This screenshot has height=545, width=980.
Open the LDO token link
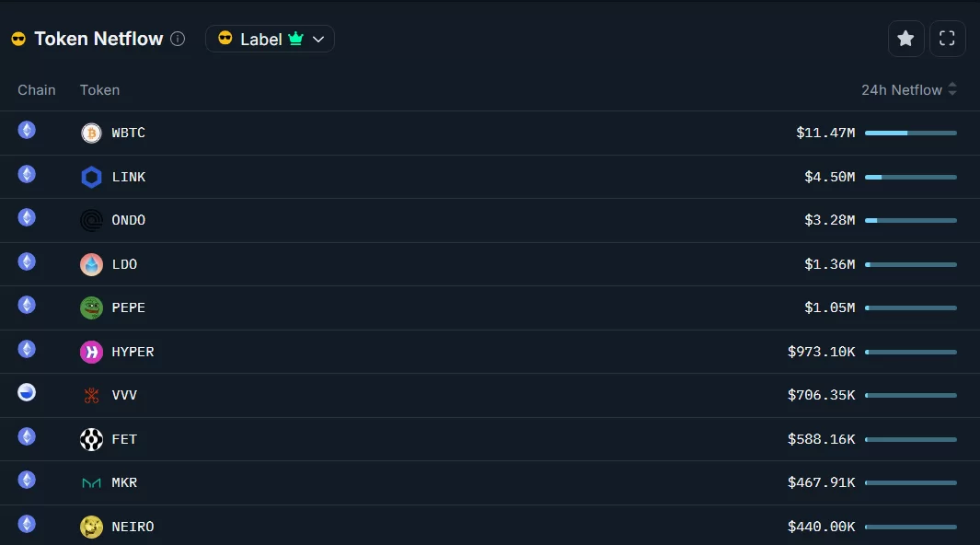[124, 264]
